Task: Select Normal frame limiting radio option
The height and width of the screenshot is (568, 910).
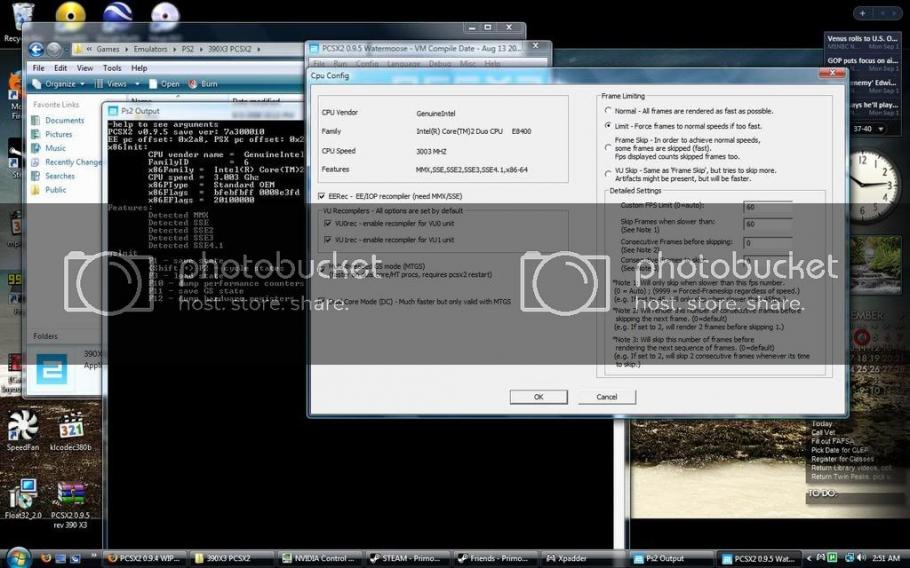Action: click(x=608, y=110)
